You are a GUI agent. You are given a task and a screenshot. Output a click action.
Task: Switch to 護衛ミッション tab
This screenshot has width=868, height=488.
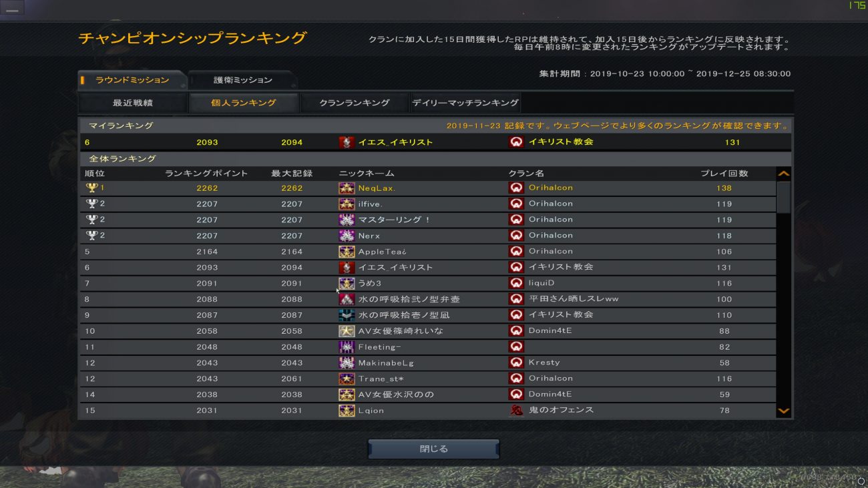242,80
